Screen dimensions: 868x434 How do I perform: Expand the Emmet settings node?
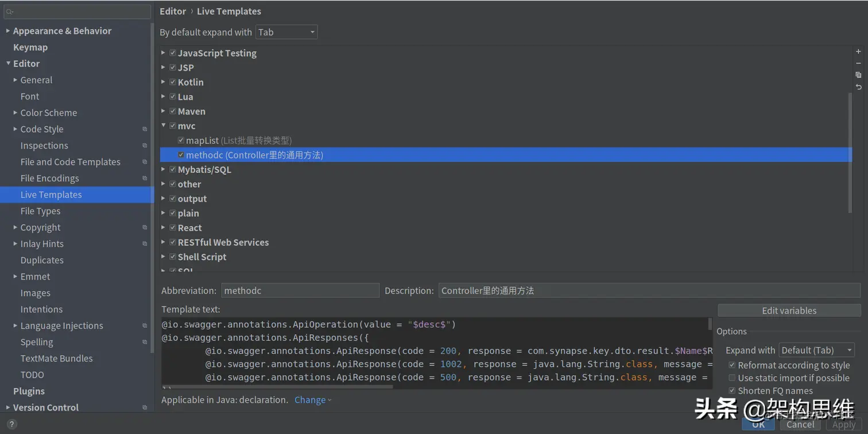pos(15,276)
